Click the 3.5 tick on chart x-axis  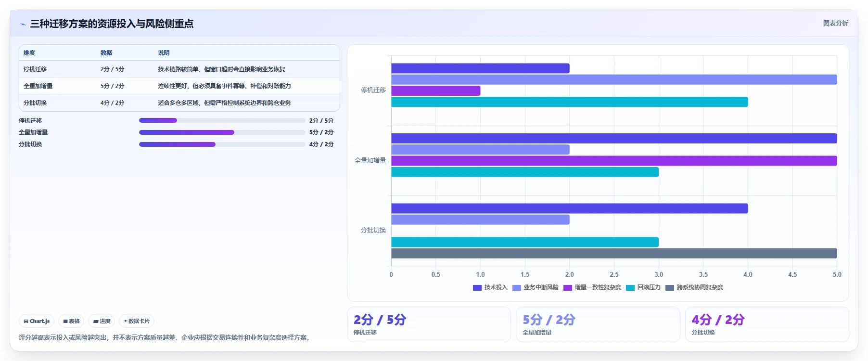(x=703, y=274)
